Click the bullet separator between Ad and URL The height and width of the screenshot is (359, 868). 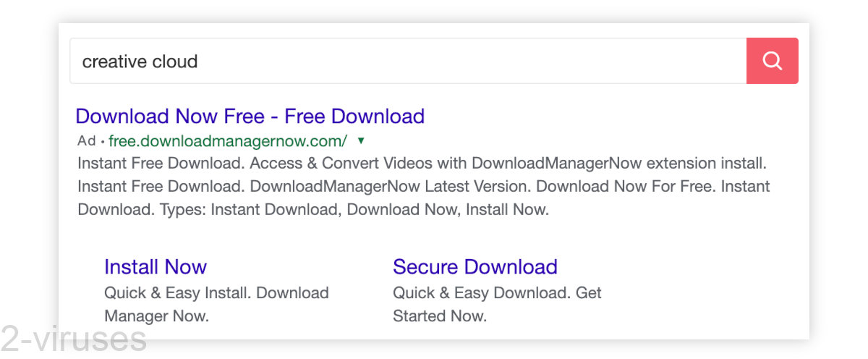(102, 141)
